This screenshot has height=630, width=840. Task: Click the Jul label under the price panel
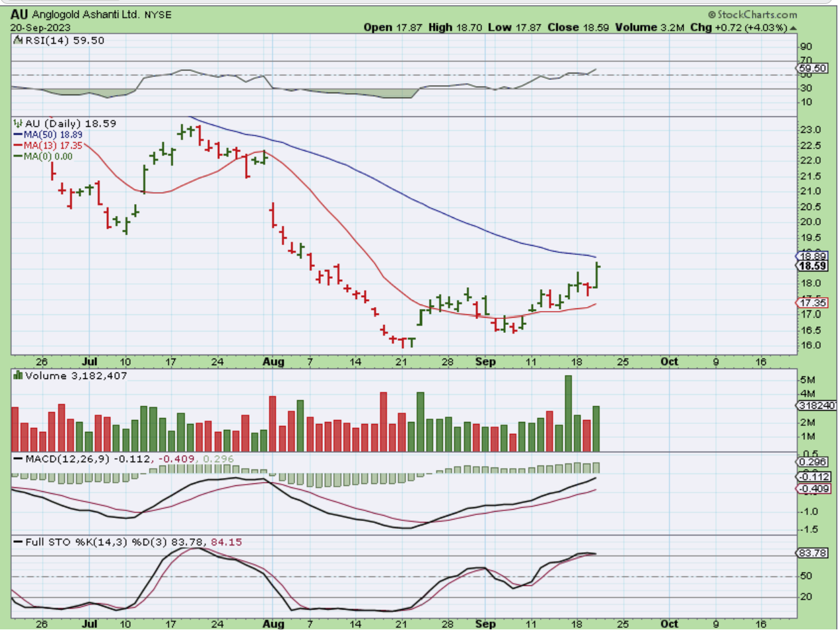click(89, 362)
